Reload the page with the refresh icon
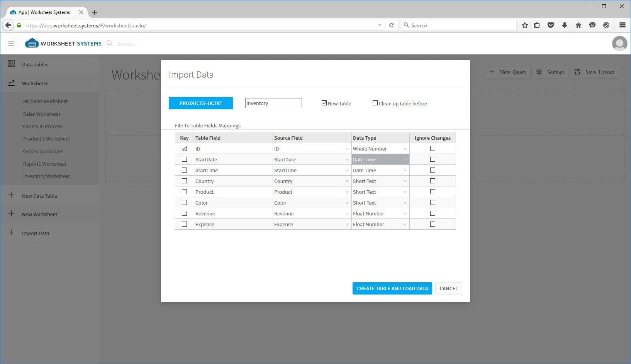 coord(391,25)
